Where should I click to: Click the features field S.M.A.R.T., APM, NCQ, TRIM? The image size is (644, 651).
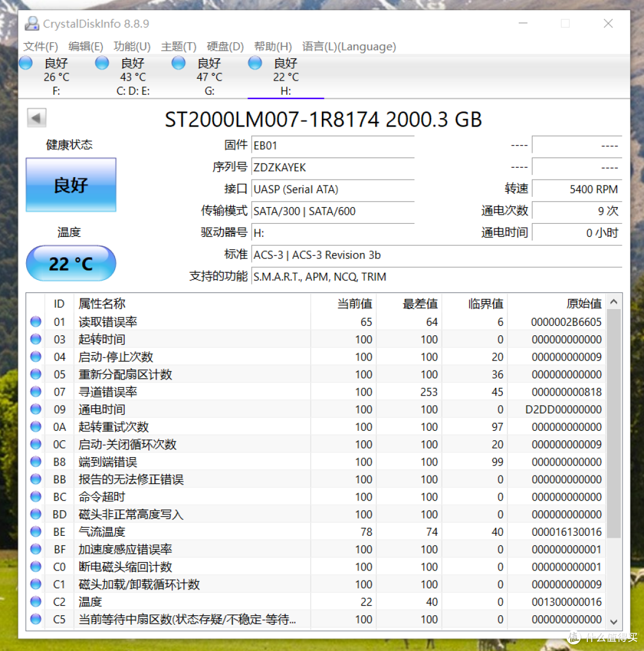[x=436, y=276]
